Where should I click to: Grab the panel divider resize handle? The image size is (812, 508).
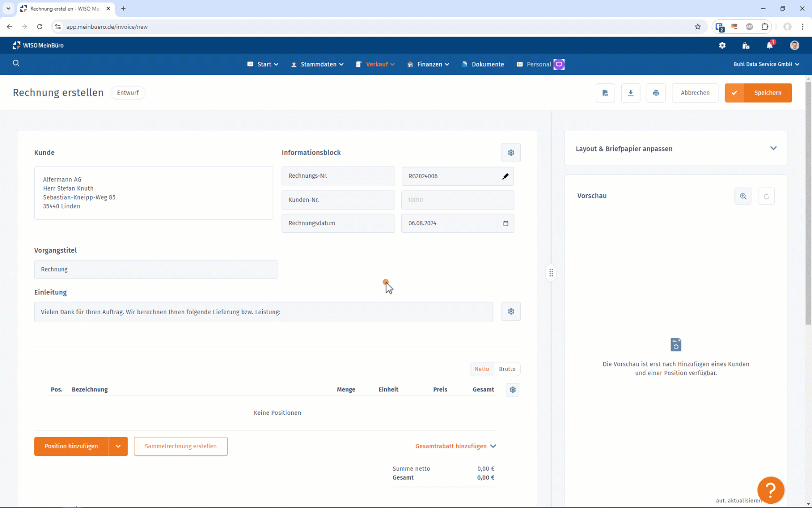(x=551, y=273)
